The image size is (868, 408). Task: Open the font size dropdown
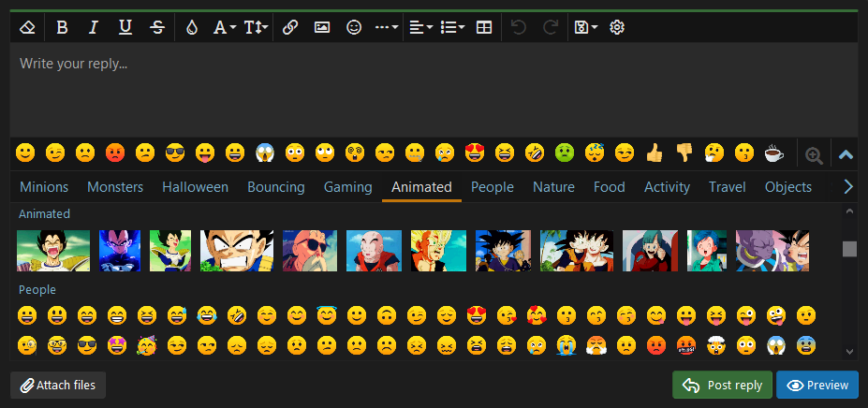(256, 27)
